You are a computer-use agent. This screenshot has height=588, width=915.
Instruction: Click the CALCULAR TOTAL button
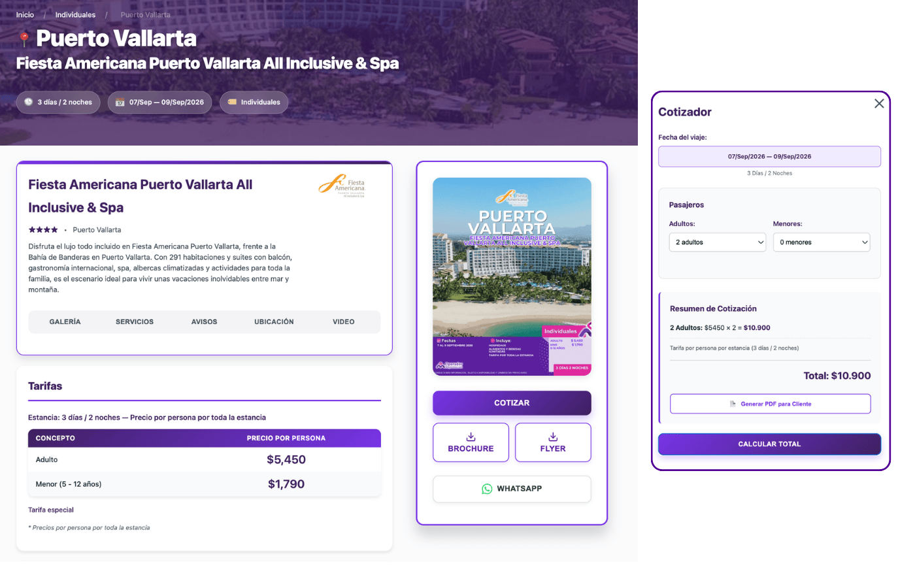(769, 444)
